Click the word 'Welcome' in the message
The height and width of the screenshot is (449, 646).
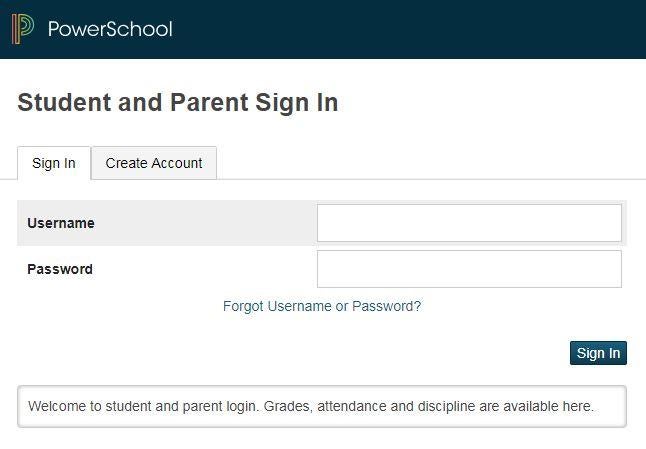point(57,406)
